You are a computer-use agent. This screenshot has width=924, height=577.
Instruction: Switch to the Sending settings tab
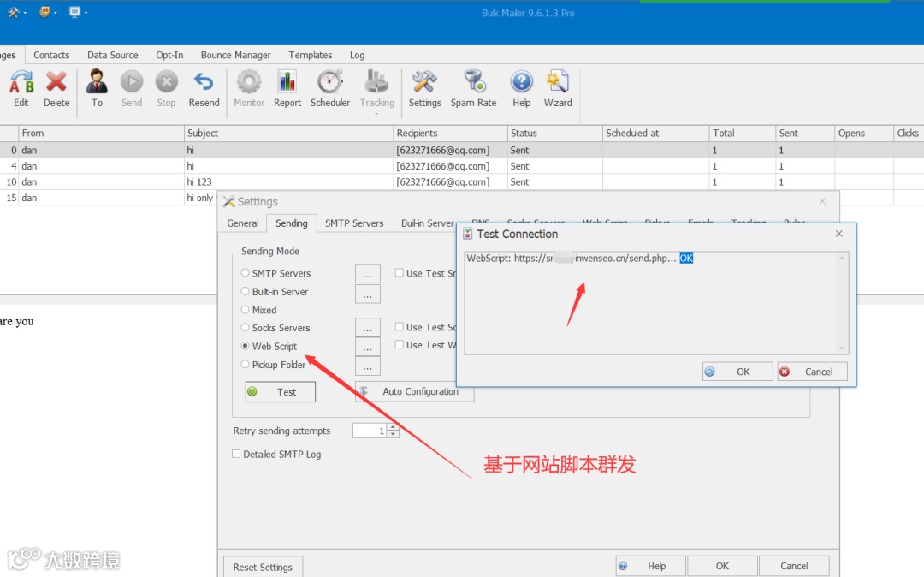click(x=292, y=223)
